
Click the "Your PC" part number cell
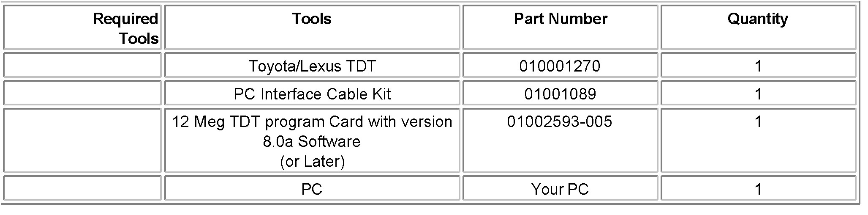point(560,189)
